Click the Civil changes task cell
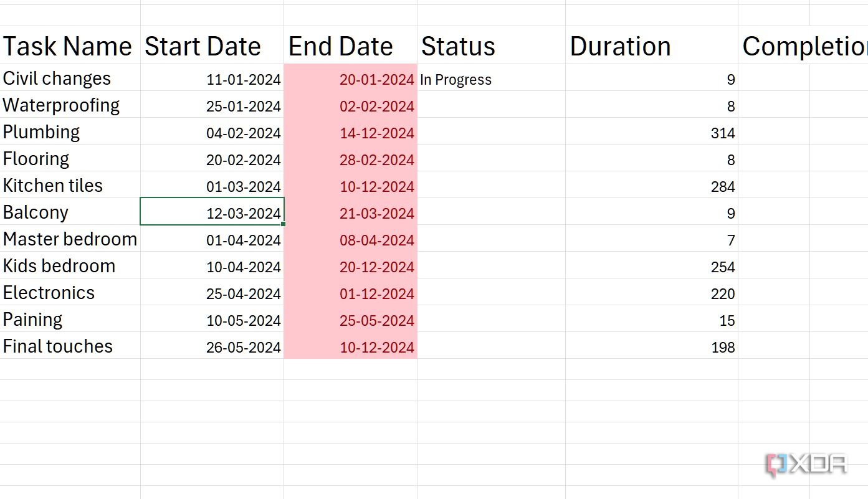868x499 pixels. [x=57, y=78]
